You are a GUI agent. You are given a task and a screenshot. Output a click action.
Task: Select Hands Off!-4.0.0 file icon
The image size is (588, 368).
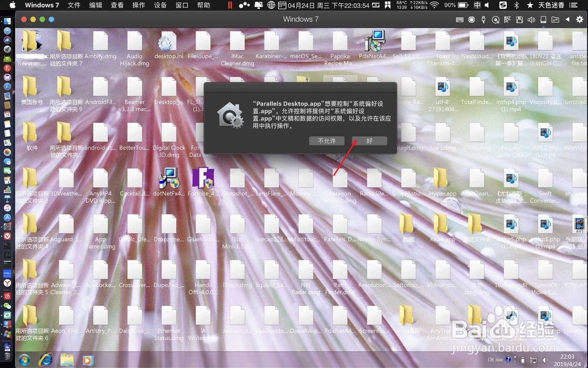203,277
